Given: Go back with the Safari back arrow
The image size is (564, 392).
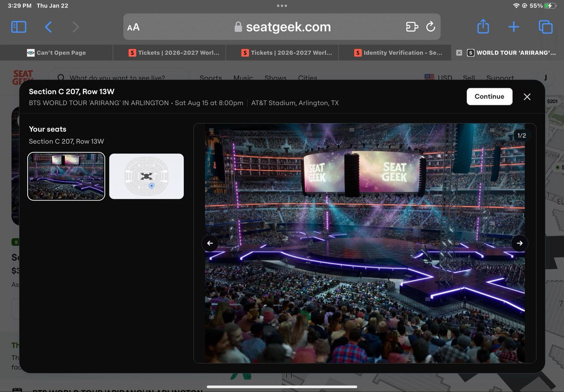Looking at the screenshot, I should click(48, 27).
